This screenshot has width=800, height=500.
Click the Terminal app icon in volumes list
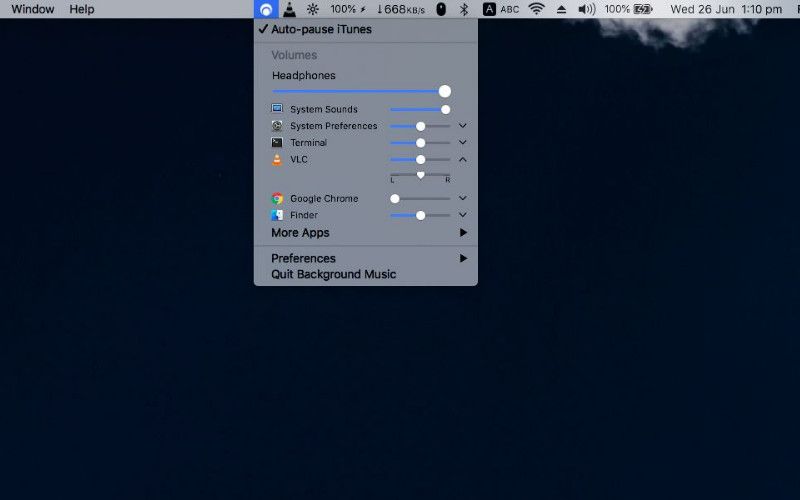277,143
